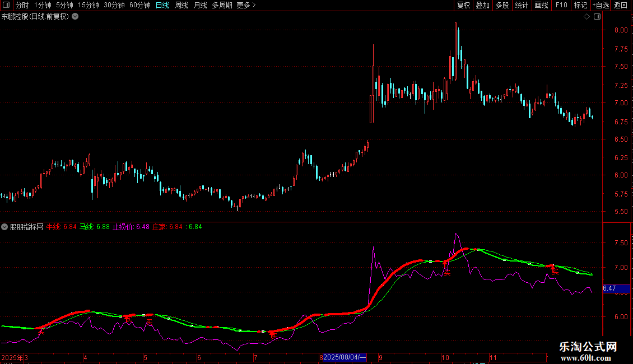The image size is (633, 364).
Task: Switch to 周线 weekly chart
Action: click(x=181, y=5)
